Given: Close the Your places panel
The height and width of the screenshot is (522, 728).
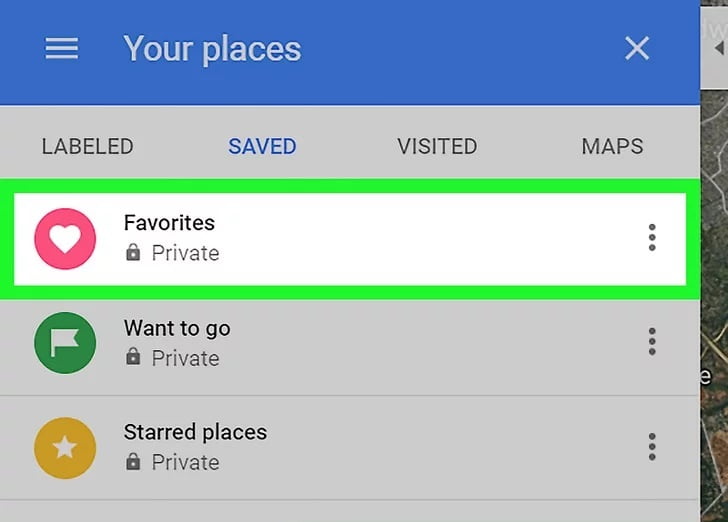Looking at the screenshot, I should click(637, 48).
